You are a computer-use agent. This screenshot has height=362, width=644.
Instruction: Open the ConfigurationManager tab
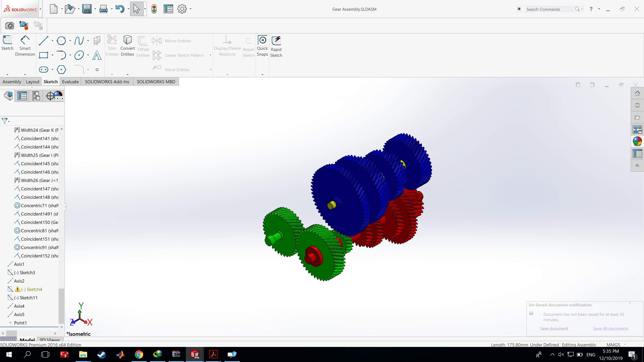pos(36,96)
